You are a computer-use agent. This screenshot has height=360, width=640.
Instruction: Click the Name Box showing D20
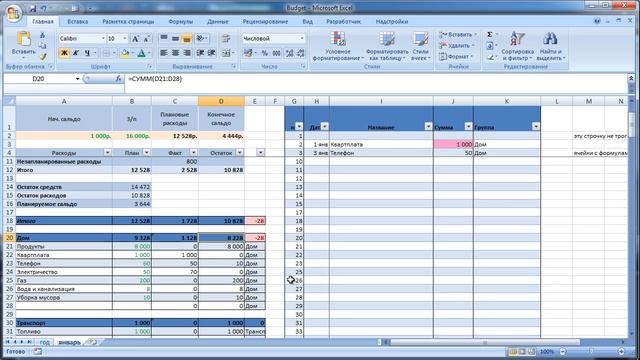(x=39, y=79)
